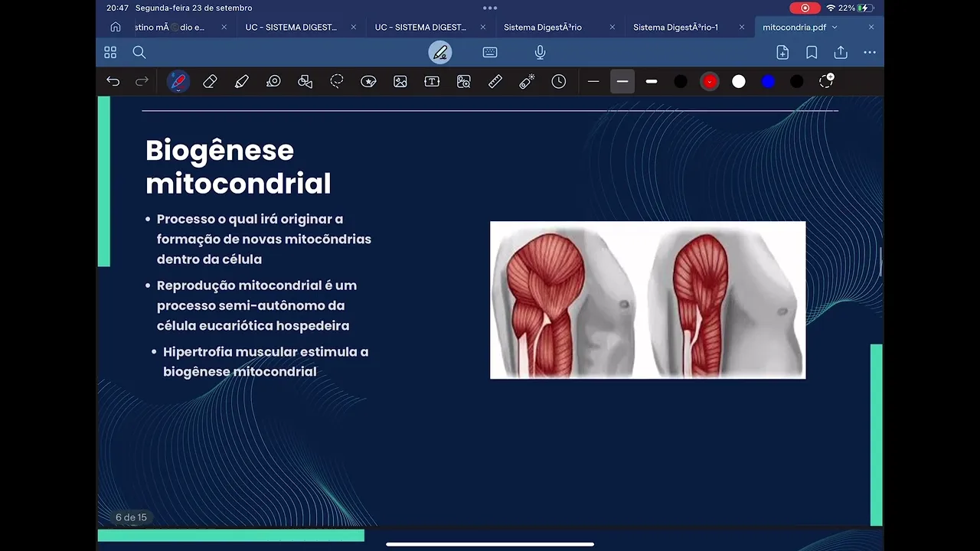Select the Highlighter tool
Image resolution: width=980 pixels, height=551 pixels.
(242, 81)
